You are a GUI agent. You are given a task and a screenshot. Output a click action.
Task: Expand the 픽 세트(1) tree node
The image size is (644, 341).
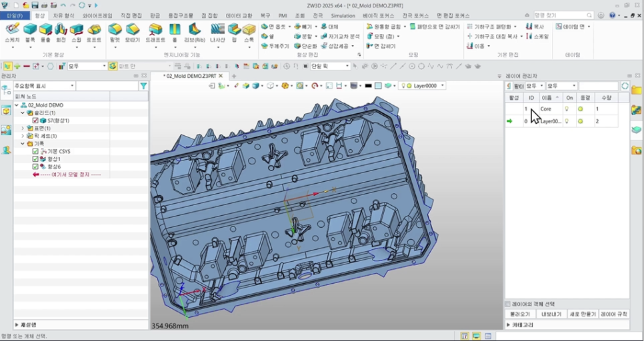click(x=23, y=136)
